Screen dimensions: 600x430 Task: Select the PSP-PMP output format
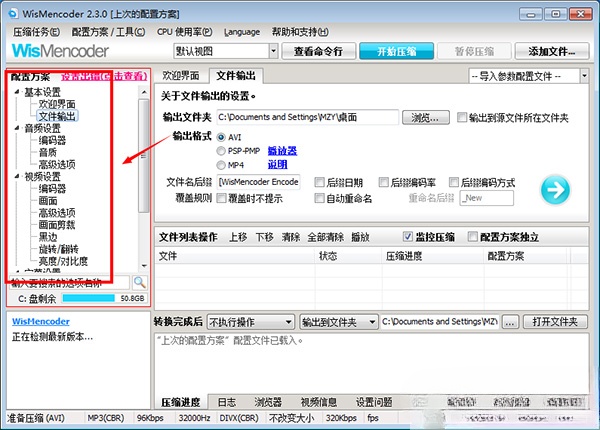click(221, 151)
